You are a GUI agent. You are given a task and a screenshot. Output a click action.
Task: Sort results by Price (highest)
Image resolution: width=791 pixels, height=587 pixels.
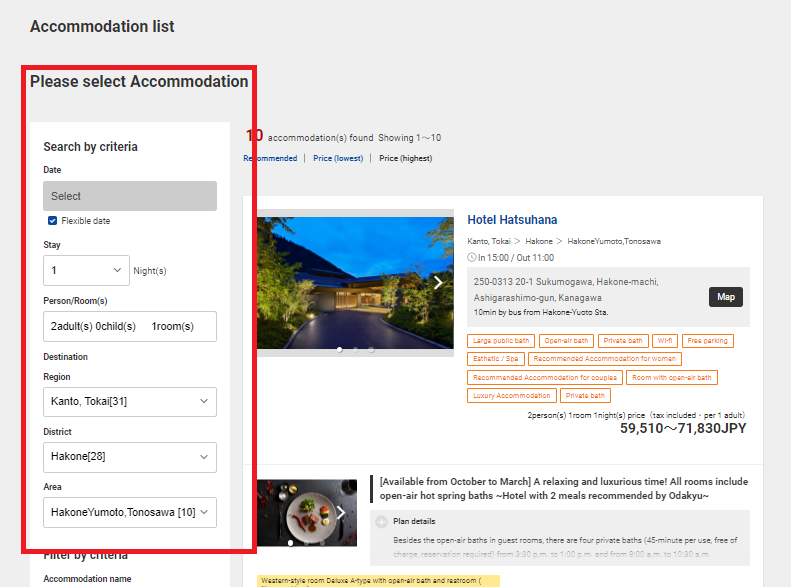[x=406, y=158]
